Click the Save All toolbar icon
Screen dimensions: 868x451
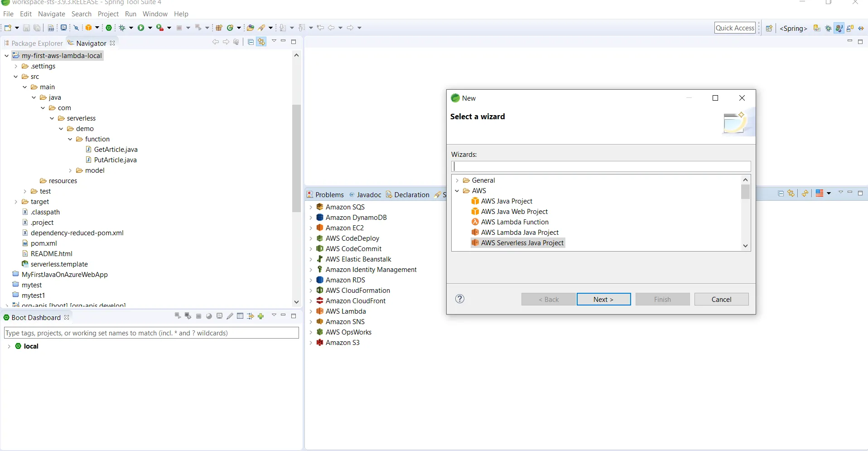[37, 28]
